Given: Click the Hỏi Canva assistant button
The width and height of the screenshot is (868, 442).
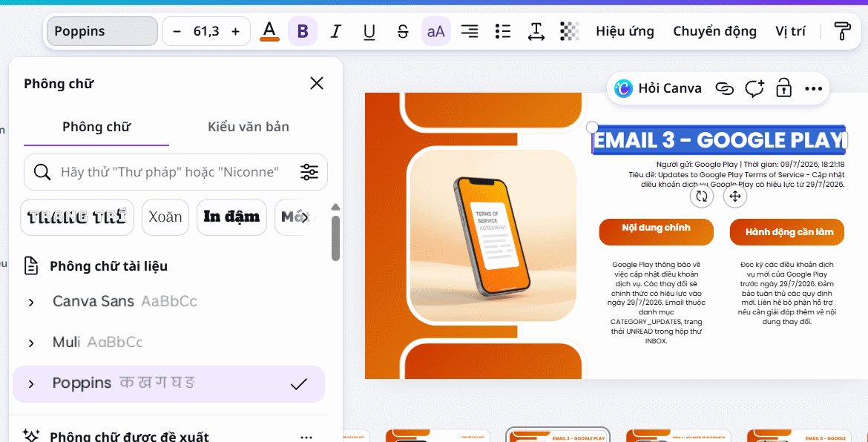Looking at the screenshot, I should pyautogui.click(x=658, y=88).
